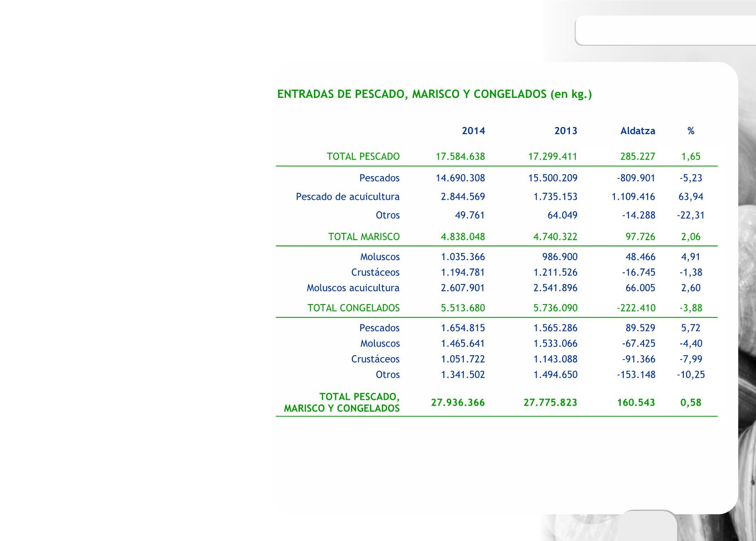Click the difference -14.288
756x541 pixels.
[x=639, y=215]
